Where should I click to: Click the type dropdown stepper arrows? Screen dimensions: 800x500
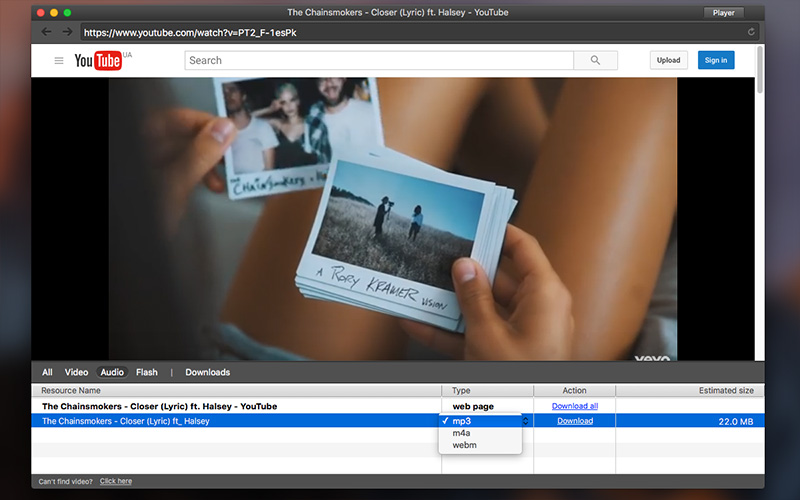pos(526,421)
